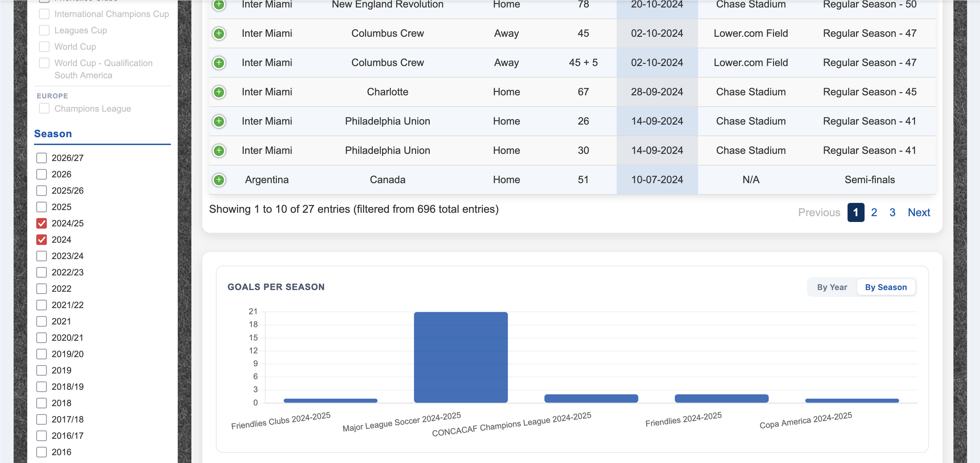Click the 28-09-2024 date cell
The width and height of the screenshot is (980, 463).
tap(657, 92)
